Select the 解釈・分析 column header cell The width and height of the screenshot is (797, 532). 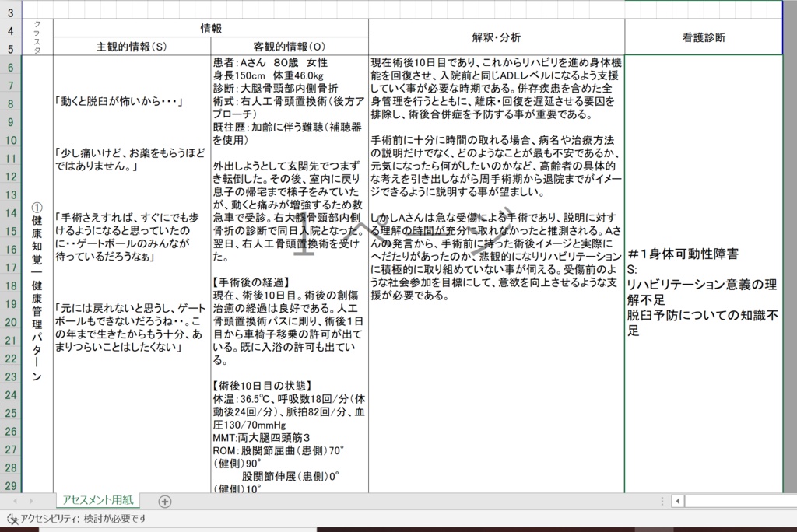click(x=496, y=35)
